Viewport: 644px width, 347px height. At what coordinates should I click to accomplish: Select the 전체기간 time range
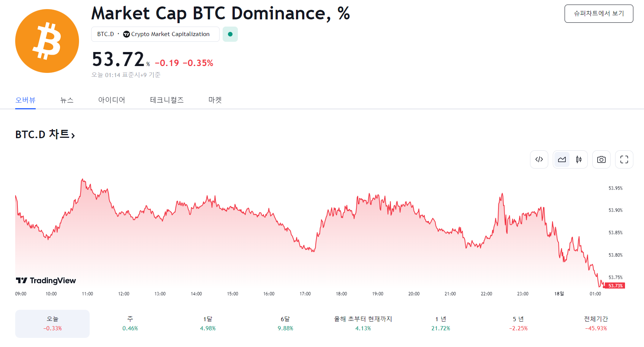595,323
